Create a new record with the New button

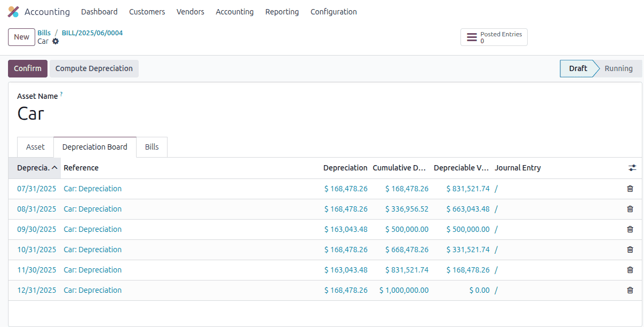[x=21, y=37]
